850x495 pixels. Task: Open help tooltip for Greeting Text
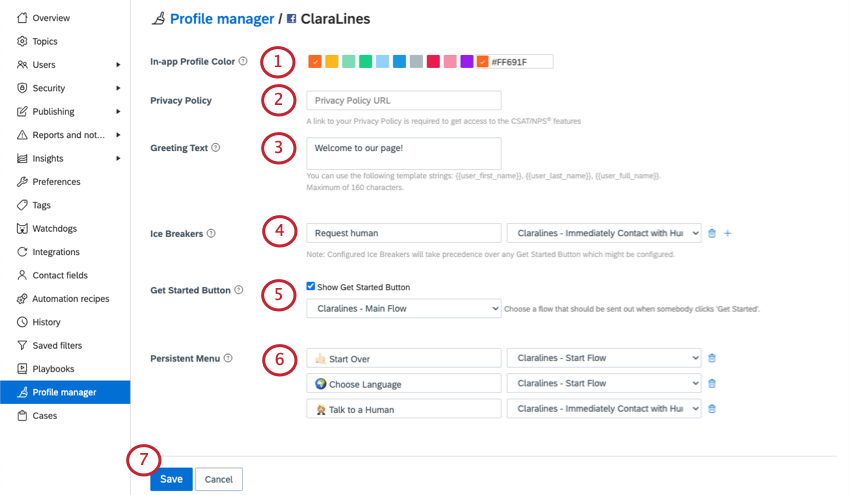coord(216,147)
